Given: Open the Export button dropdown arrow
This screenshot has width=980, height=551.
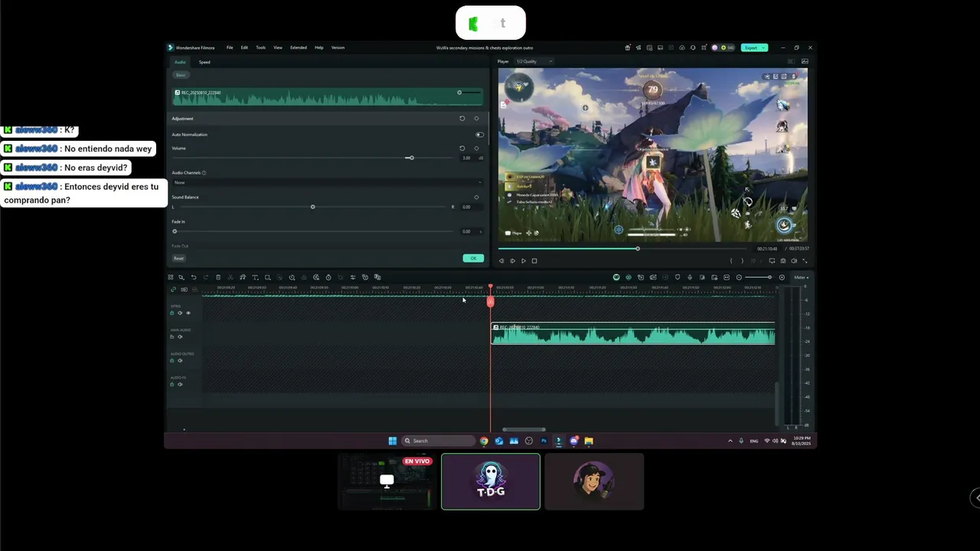Looking at the screenshot, I should point(763,47).
